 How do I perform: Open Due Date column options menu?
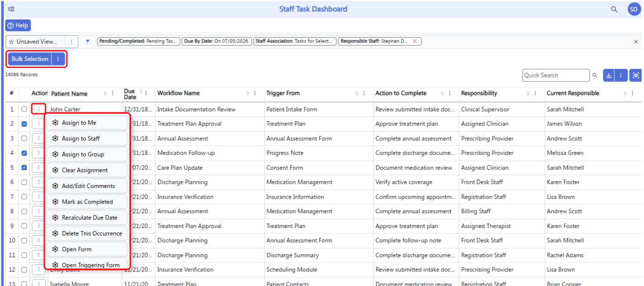146,94
